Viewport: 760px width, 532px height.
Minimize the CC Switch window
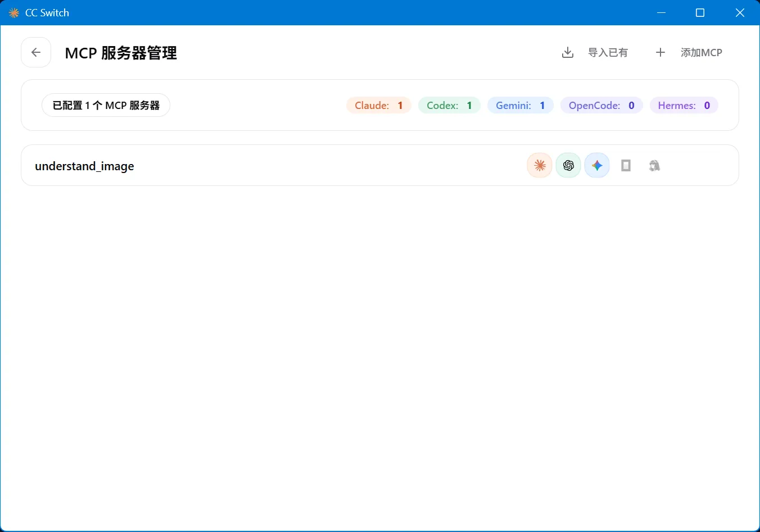(x=661, y=12)
